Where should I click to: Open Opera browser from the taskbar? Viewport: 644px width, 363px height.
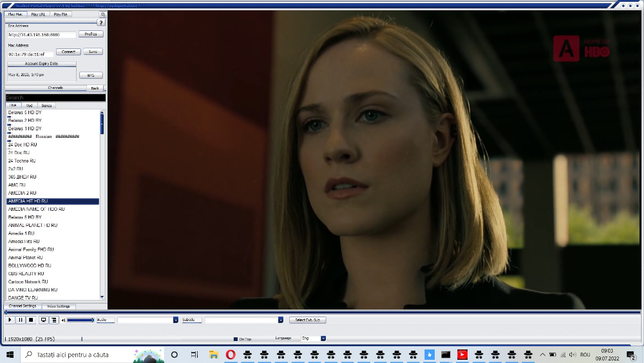pyautogui.click(x=231, y=355)
